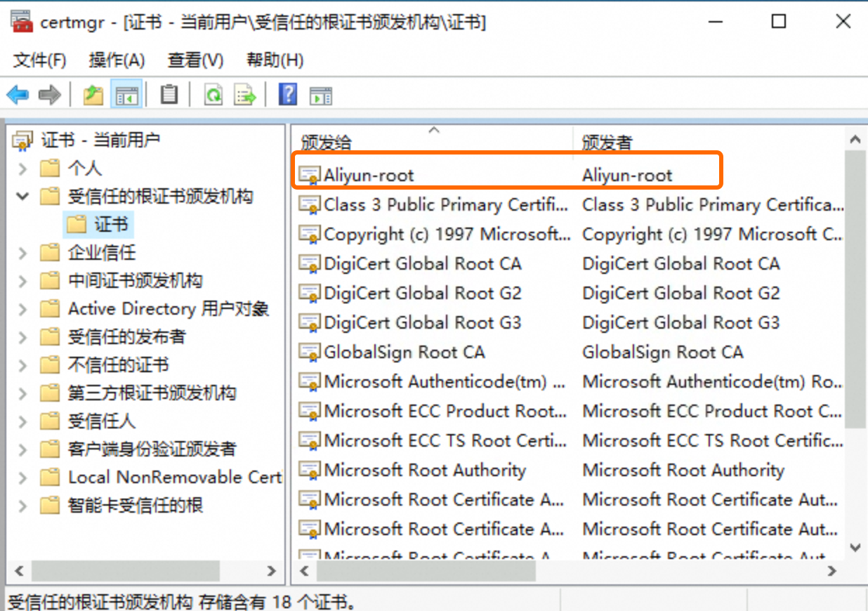Collapse the 受信任的根证书颁发机构 node
The height and width of the screenshot is (611, 868).
(23, 197)
